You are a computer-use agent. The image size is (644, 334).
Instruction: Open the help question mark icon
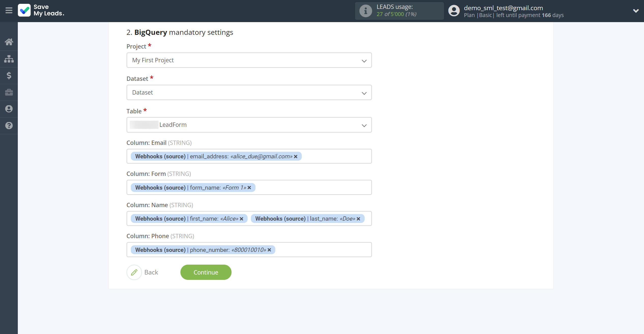[x=9, y=126]
